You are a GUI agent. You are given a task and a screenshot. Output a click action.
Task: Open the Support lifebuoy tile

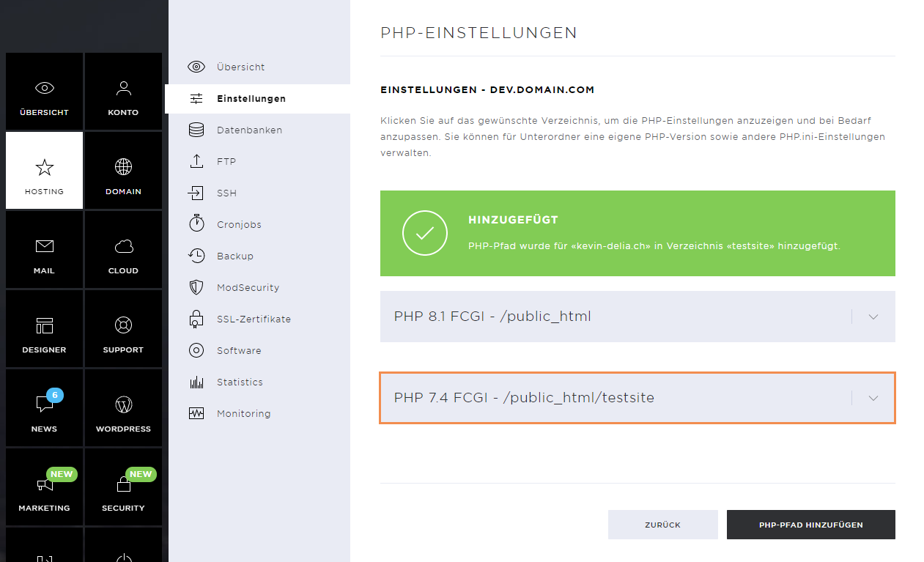[x=123, y=329]
